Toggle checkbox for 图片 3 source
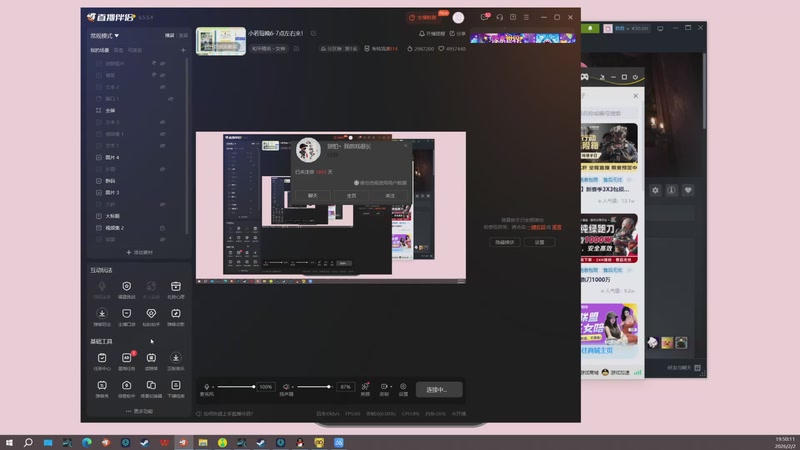The height and width of the screenshot is (450, 800). point(98,192)
